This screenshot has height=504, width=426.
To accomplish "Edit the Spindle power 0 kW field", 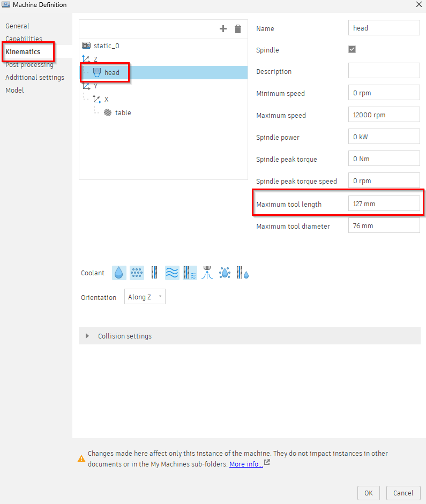I will 384,137.
